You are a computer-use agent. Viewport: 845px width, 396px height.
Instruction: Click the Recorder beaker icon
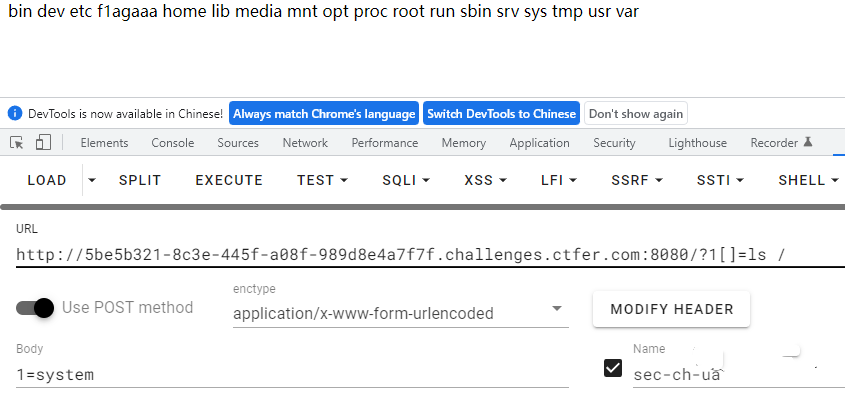click(x=807, y=142)
